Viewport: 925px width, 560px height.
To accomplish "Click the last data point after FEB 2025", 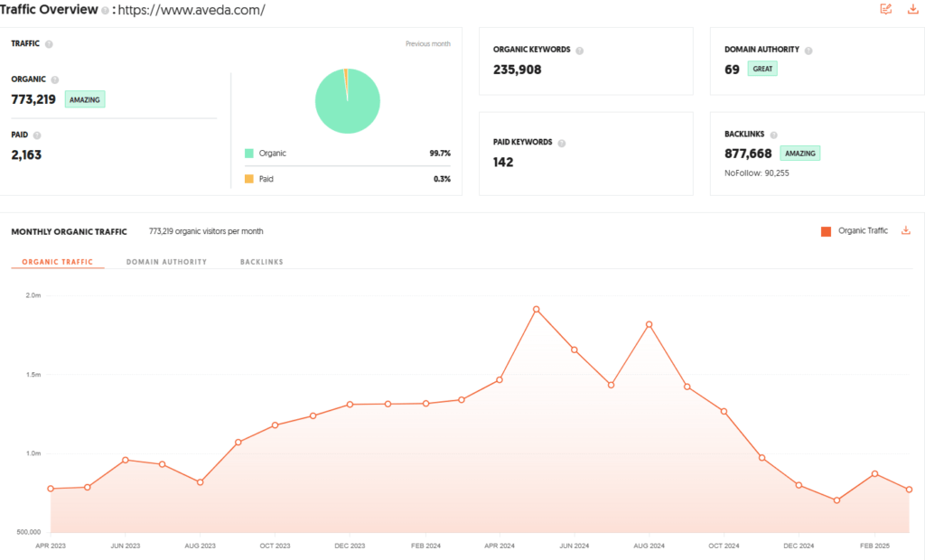I will (x=909, y=490).
